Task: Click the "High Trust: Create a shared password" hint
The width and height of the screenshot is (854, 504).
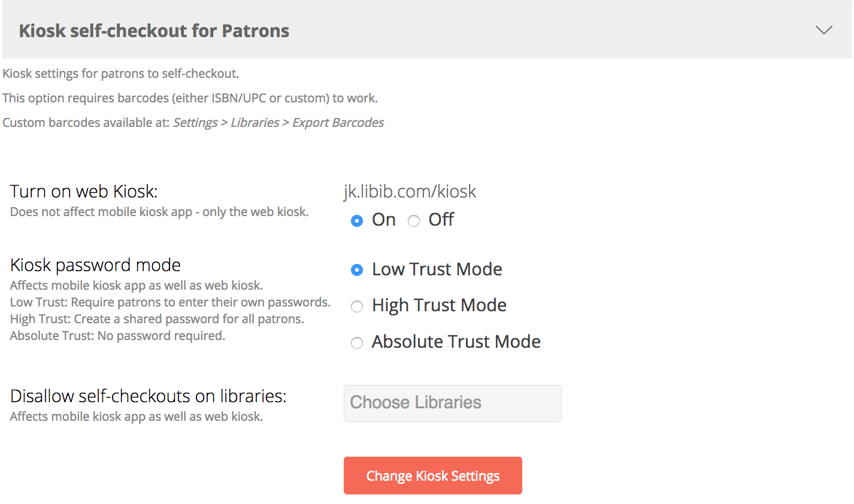Action: pyautogui.click(x=157, y=319)
